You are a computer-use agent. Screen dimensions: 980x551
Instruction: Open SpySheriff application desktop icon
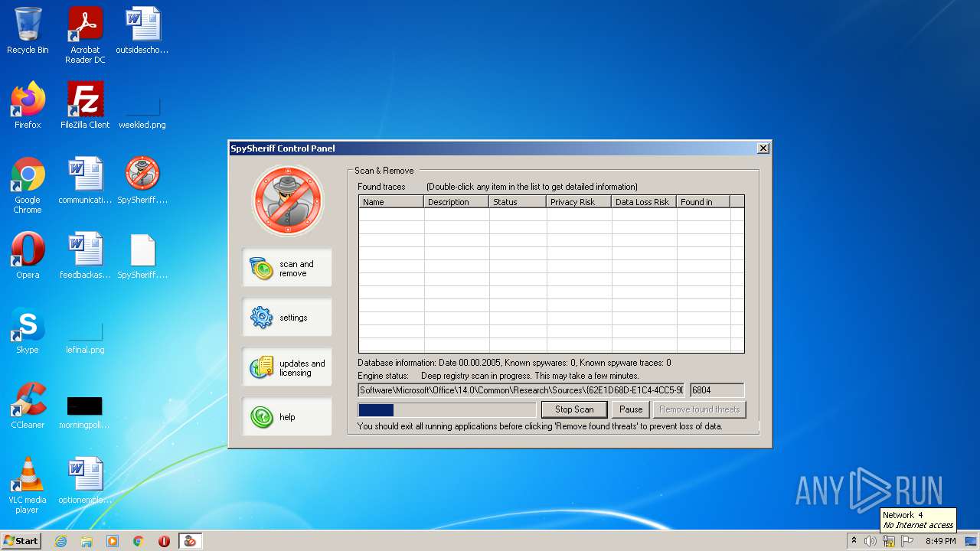pyautogui.click(x=142, y=181)
